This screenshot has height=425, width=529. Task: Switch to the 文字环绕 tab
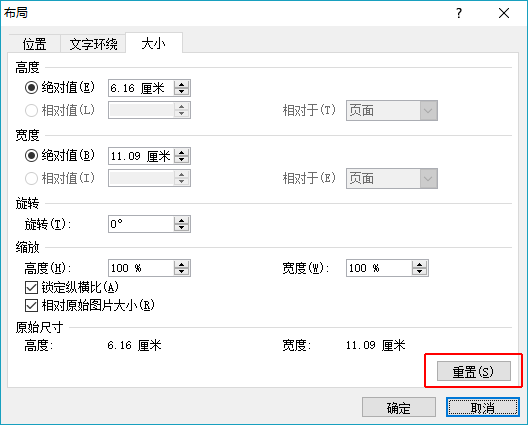[x=93, y=44]
